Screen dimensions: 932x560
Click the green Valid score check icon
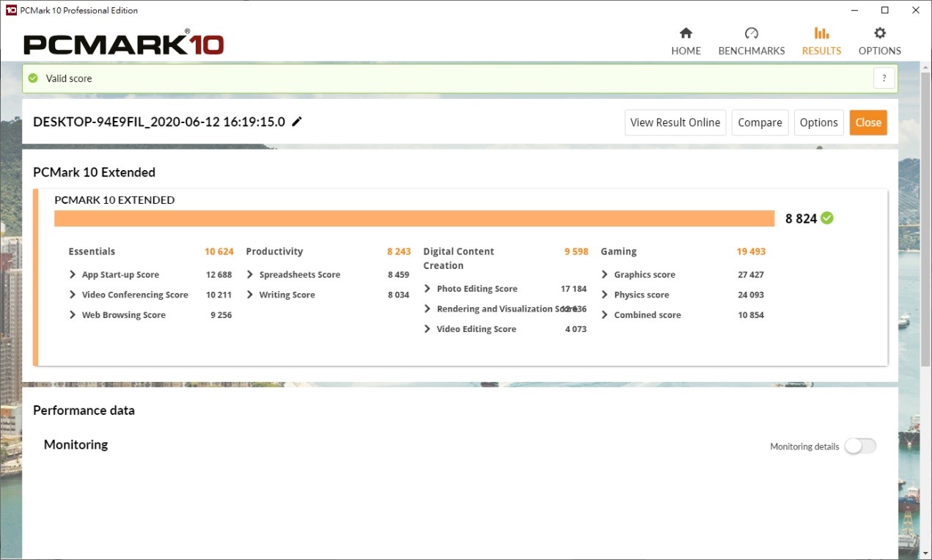pos(33,78)
